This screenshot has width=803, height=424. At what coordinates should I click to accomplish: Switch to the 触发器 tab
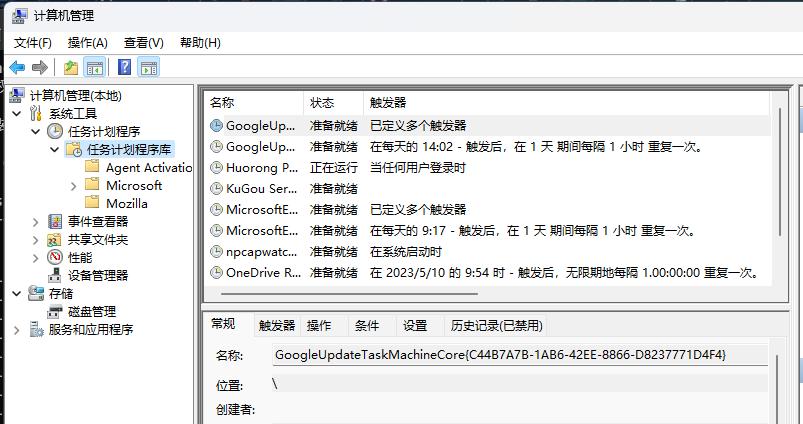pyautogui.click(x=277, y=326)
